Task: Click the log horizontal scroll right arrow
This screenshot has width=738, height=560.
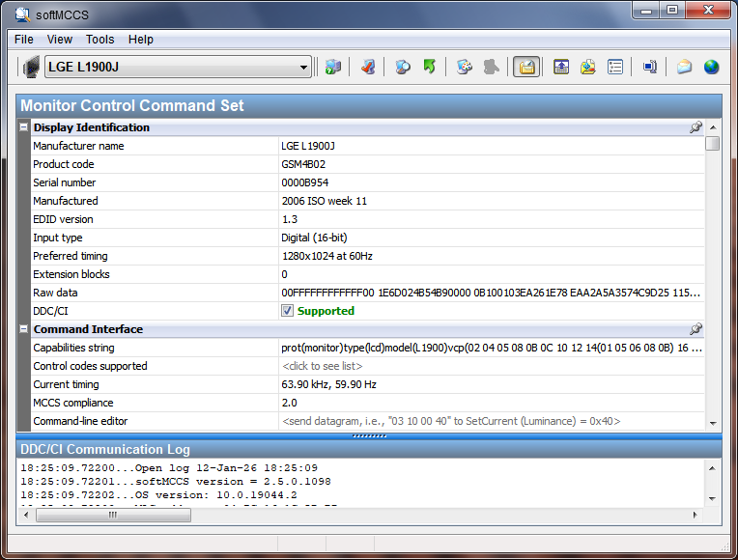Action: click(695, 516)
